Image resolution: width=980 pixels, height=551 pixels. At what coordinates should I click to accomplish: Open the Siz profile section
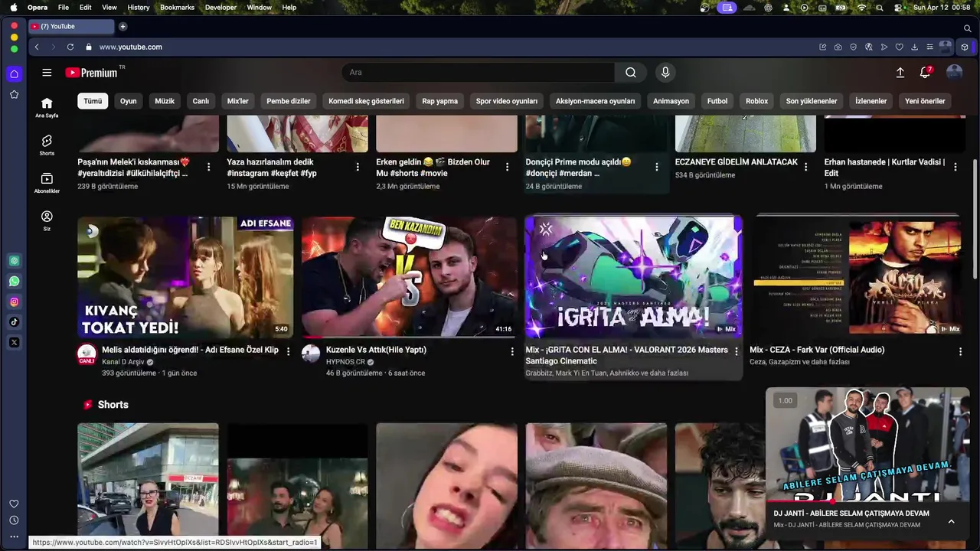coord(47,221)
